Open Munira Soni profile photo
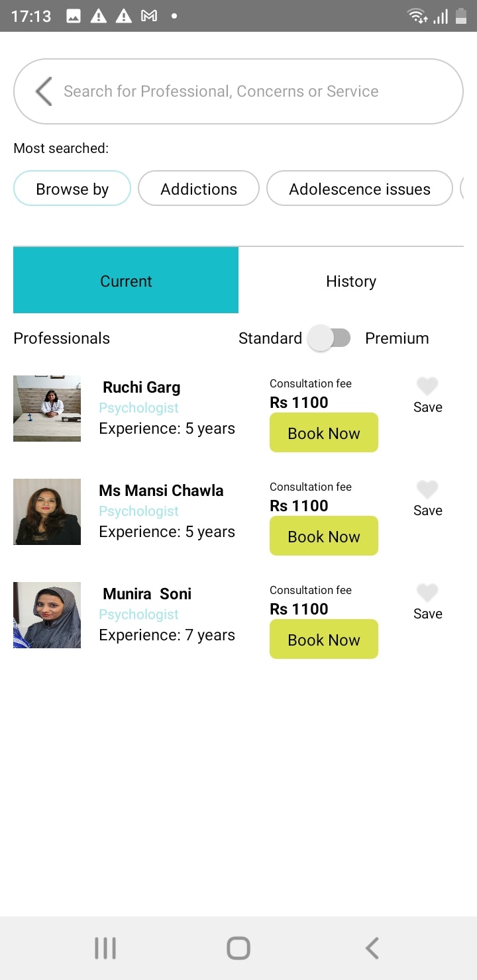This screenshot has width=477, height=980. point(47,615)
